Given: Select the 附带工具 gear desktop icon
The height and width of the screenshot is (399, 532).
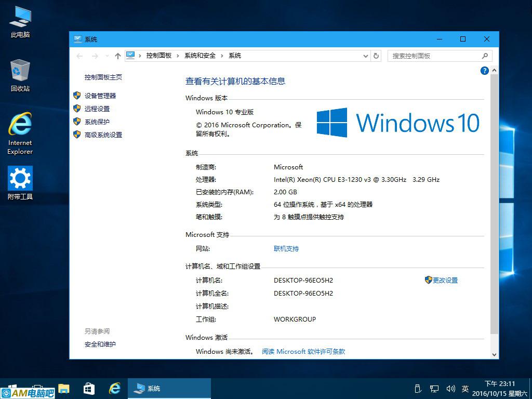Looking at the screenshot, I should (20, 182).
